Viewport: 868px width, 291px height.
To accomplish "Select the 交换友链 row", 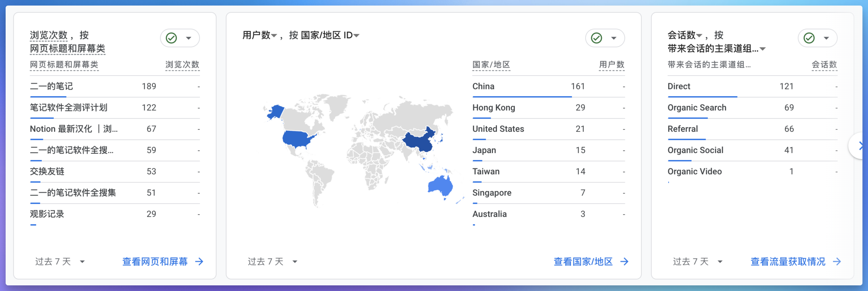I will point(115,171).
